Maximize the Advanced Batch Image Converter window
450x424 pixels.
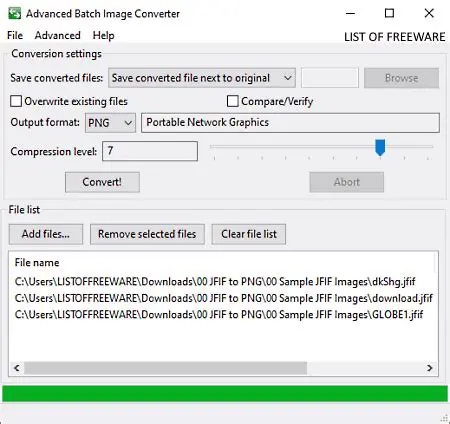coord(389,13)
